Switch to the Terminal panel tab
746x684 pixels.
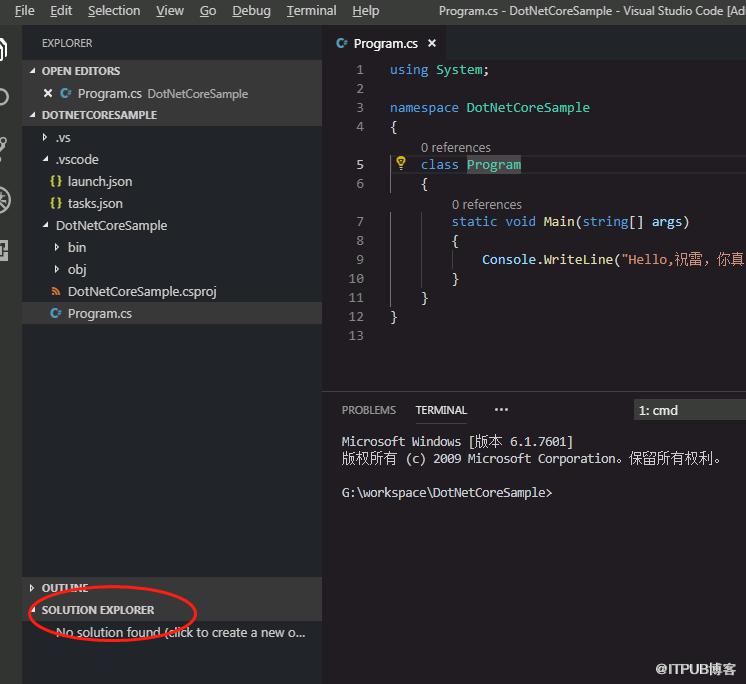pyautogui.click(x=441, y=410)
